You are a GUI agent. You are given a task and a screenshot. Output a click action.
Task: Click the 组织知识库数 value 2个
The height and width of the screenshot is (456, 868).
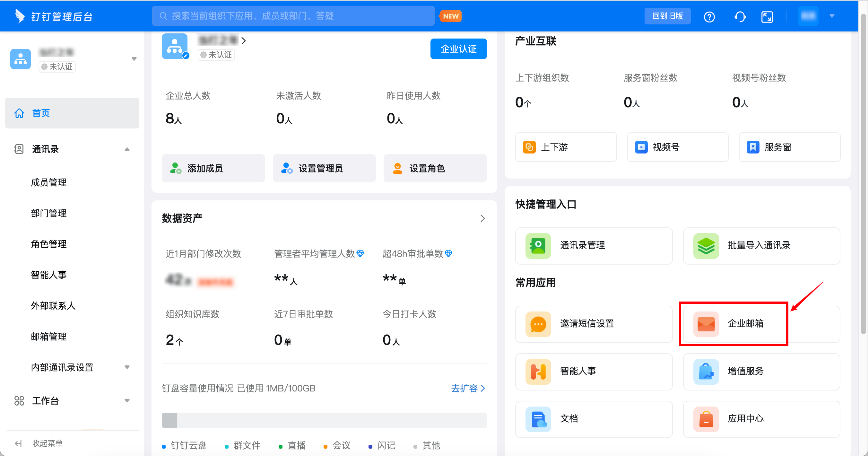point(174,340)
